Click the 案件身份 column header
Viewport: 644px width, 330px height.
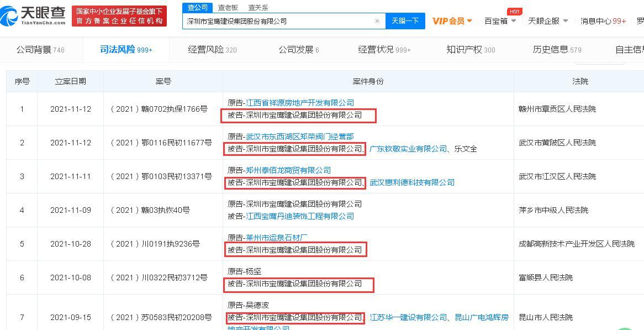coord(368,81)
